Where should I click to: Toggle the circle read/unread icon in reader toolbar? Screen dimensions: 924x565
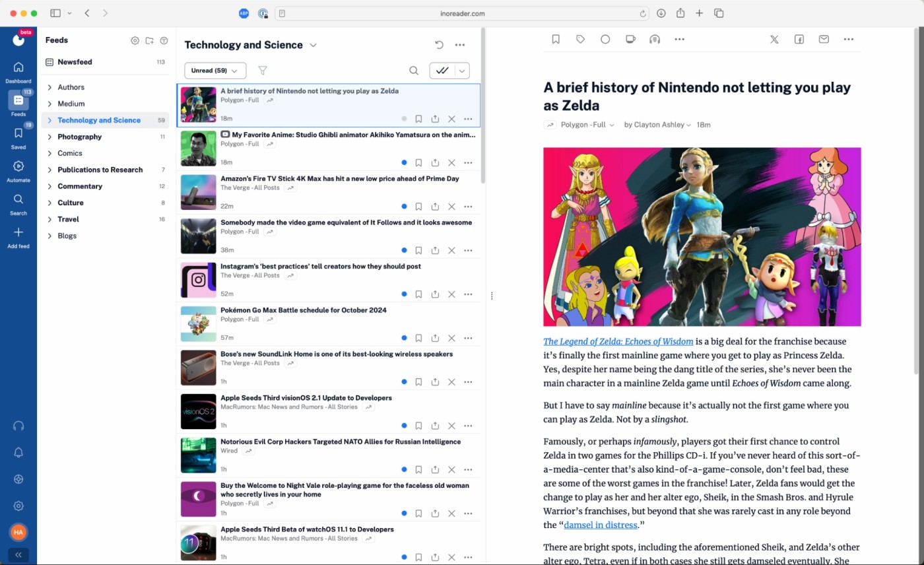coord(605,40)
